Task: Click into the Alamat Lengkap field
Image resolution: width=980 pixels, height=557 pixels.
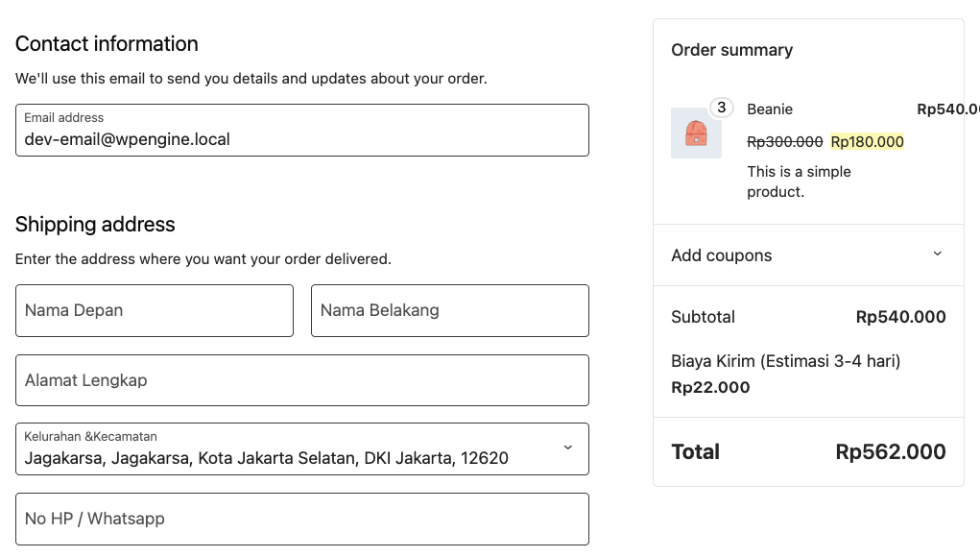Action: tap(301, 380)
